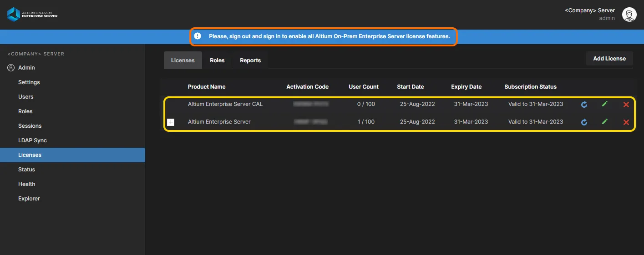Expand the Altium Enterprise Server license row
The image size is (644, 255).
[171, 122]
